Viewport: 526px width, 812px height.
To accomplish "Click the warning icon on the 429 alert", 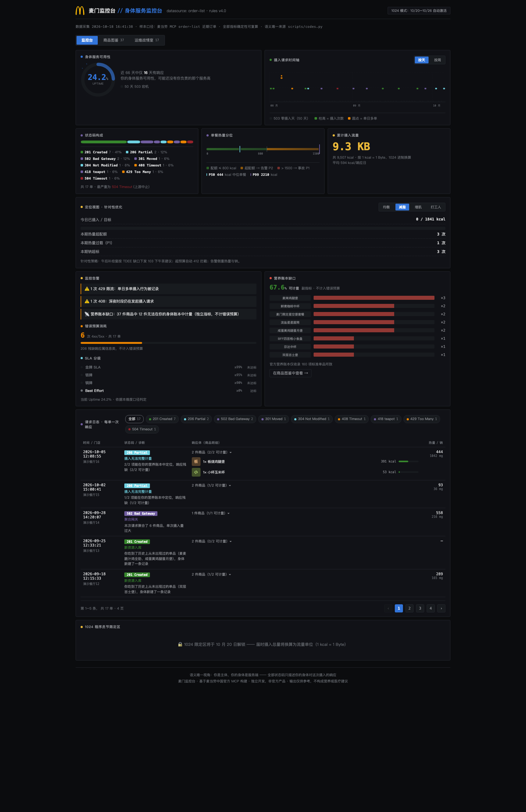I will 87,289.
